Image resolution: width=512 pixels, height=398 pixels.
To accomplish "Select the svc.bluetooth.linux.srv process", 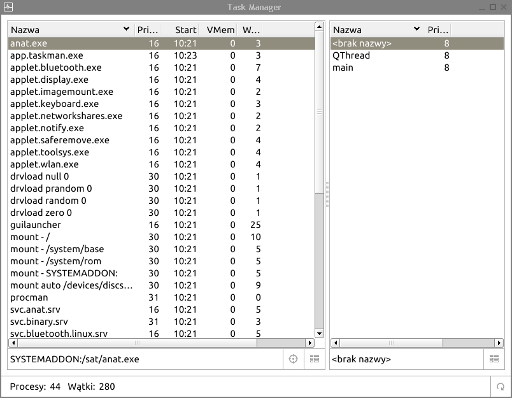I will tap(161, 333).
